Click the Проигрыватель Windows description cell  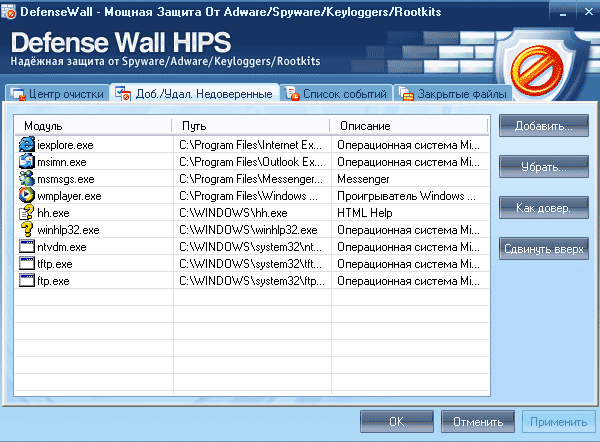coord(406,196)
